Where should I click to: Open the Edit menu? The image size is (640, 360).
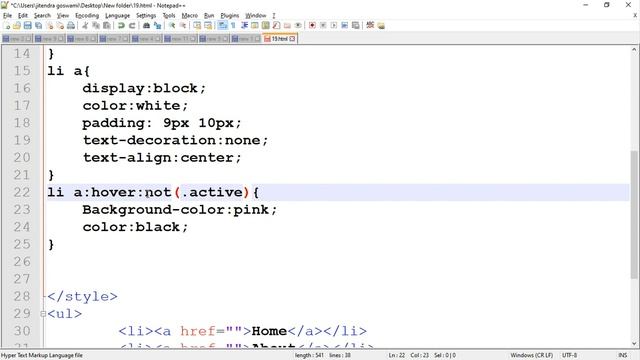(23, 16)
